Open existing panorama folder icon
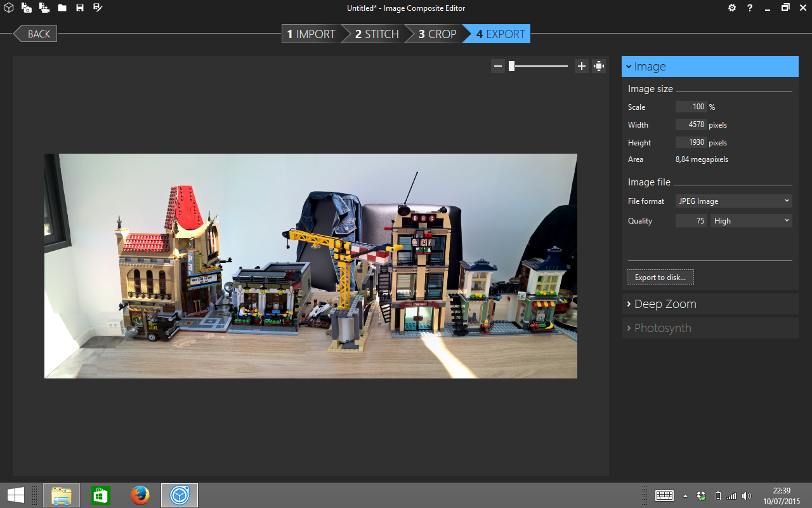812x508 pixels. click(x=62, y=8)
